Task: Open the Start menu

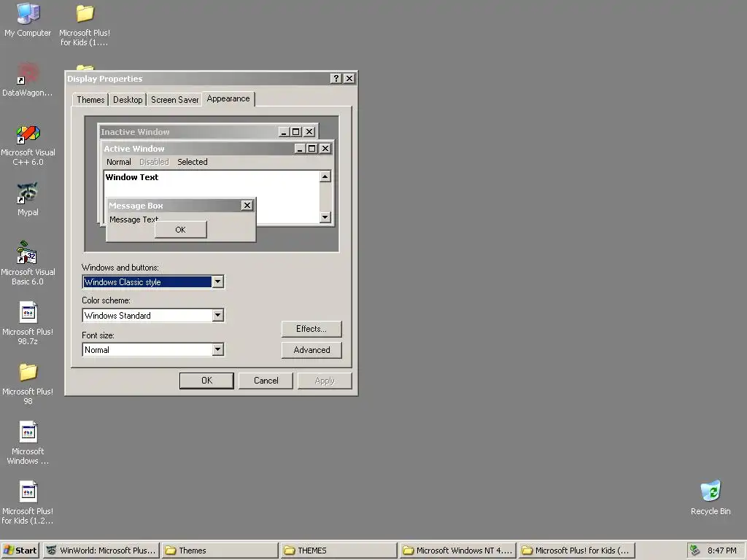Action: pyautogui.click(x=20, y=551)
